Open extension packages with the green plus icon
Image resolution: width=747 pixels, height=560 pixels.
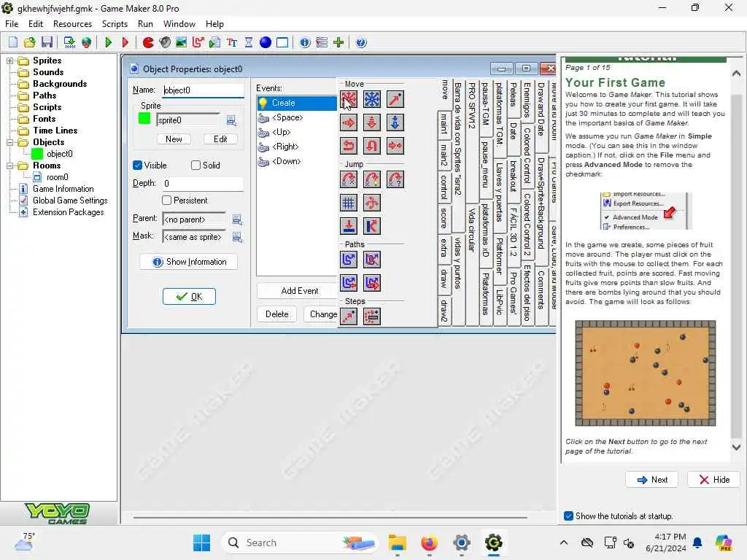[x=338, y=42]
